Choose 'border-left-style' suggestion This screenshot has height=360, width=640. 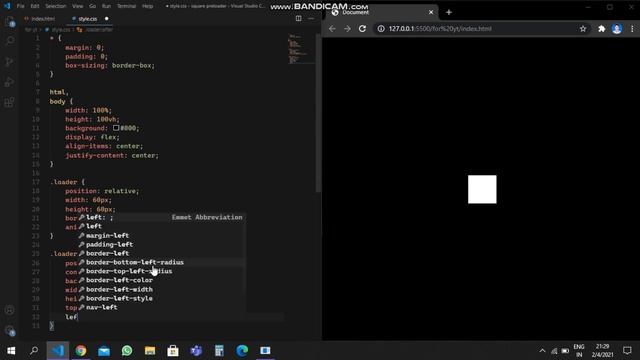(163, 298)
